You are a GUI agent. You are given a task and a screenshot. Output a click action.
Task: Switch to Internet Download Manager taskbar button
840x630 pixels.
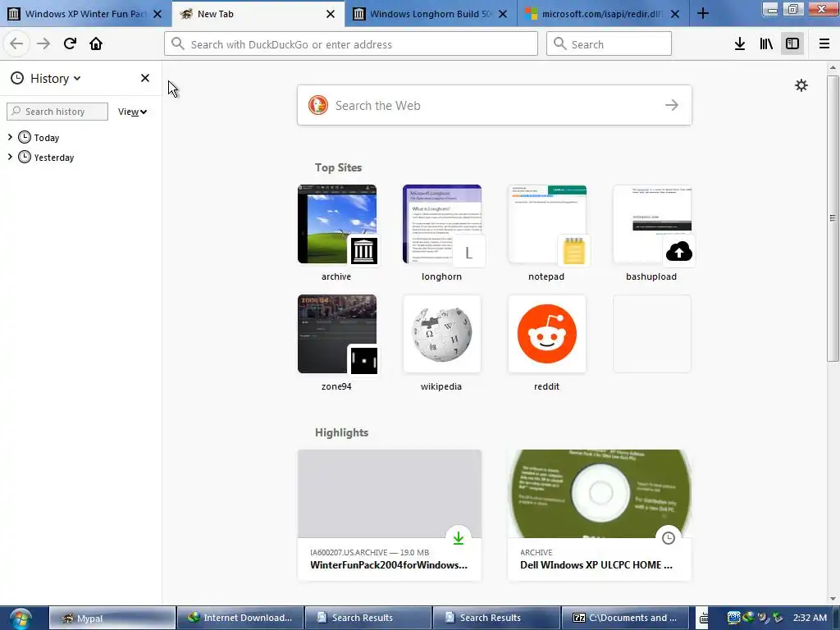click(240, 618)
